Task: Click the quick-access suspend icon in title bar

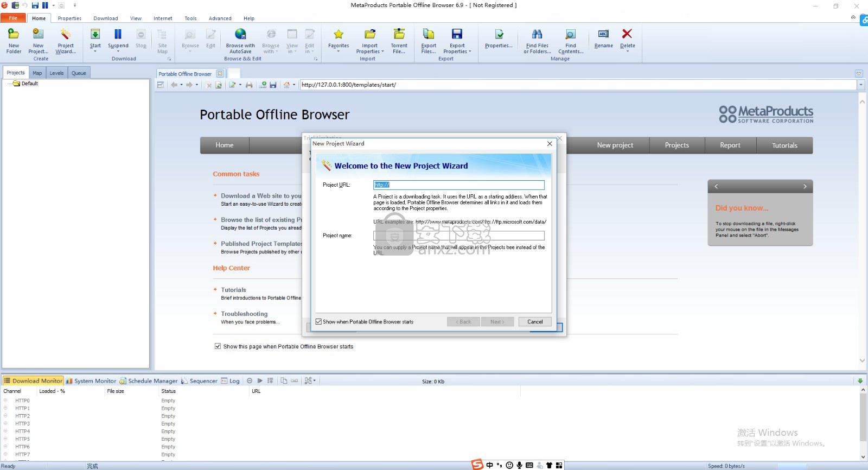Action: point(45,5)
